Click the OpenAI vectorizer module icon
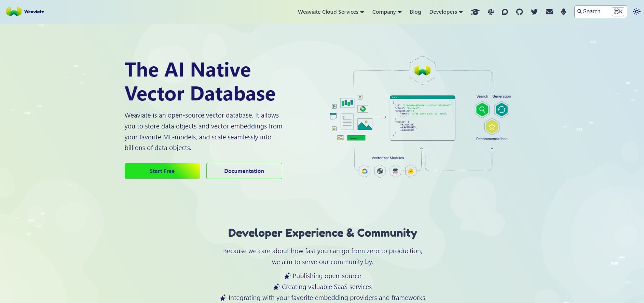 pyautogui.click(x=380, y=171)
